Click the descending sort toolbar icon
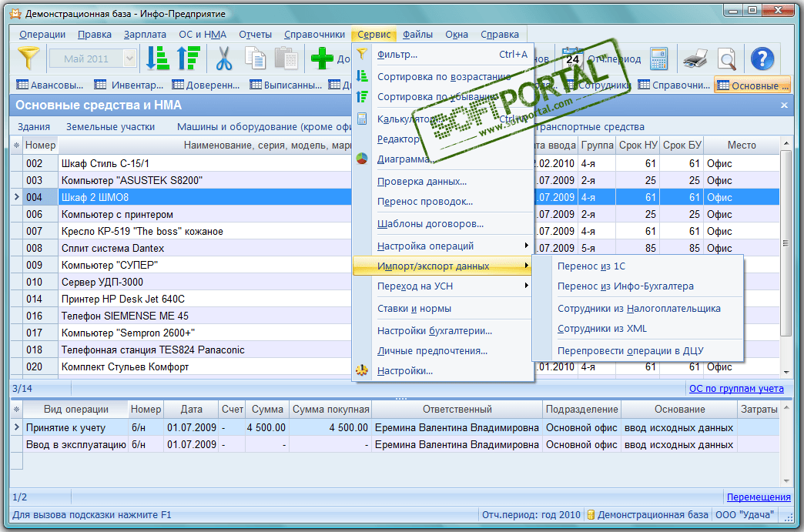Screen dimensions: 804x532 click(x=188, y=59)
